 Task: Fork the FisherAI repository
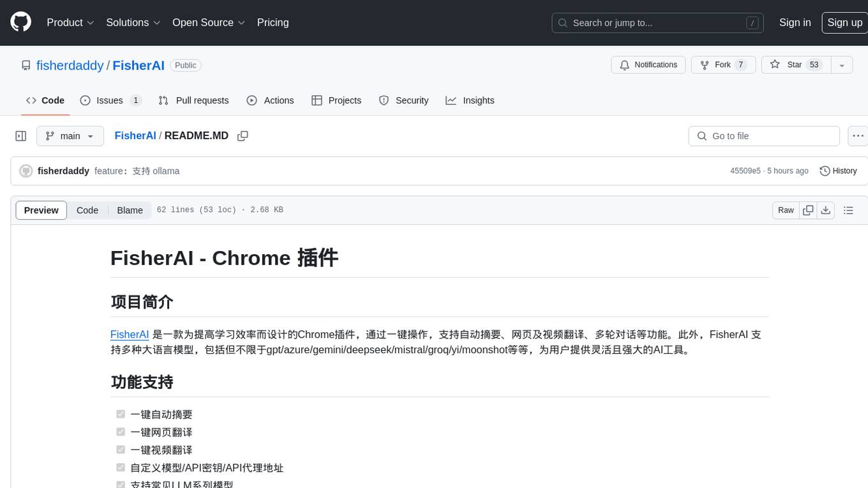[724, 65]
